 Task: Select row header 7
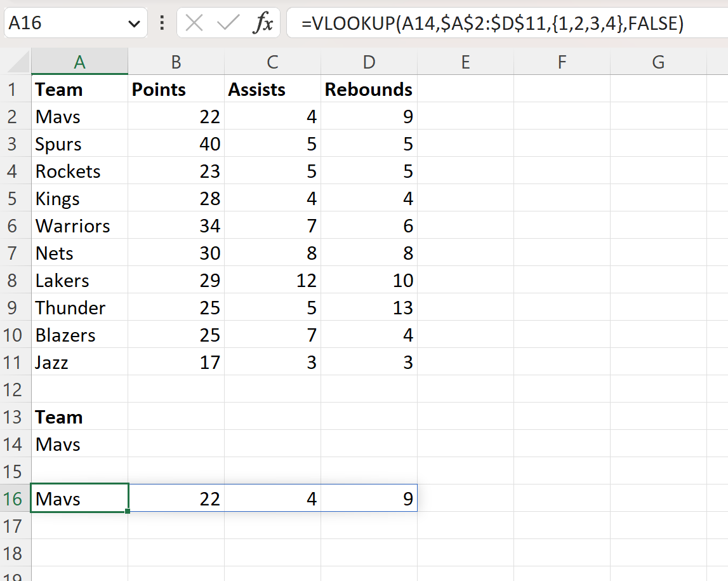pyautogui.click(x=15, y=253)
